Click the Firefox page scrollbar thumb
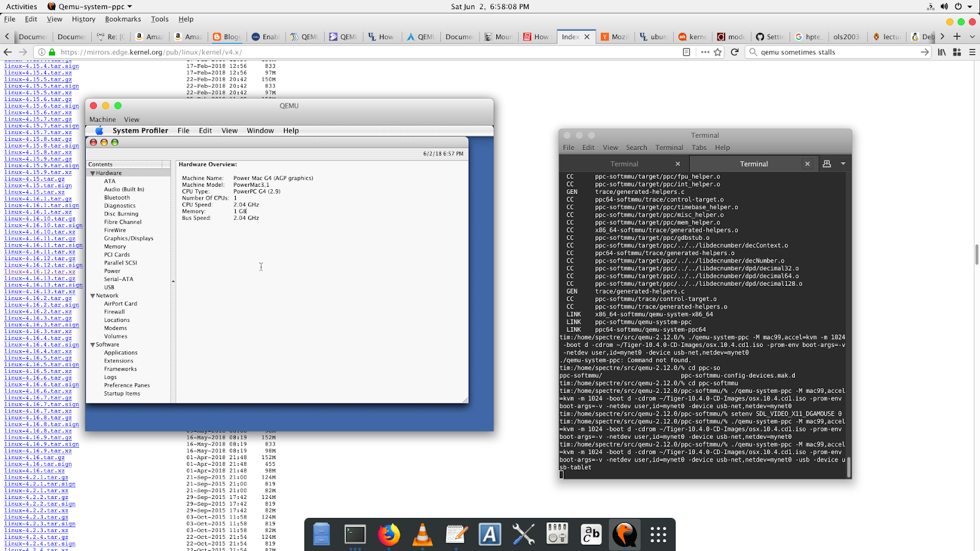Viewport: 980px width, 551px height. click(977, 254)
